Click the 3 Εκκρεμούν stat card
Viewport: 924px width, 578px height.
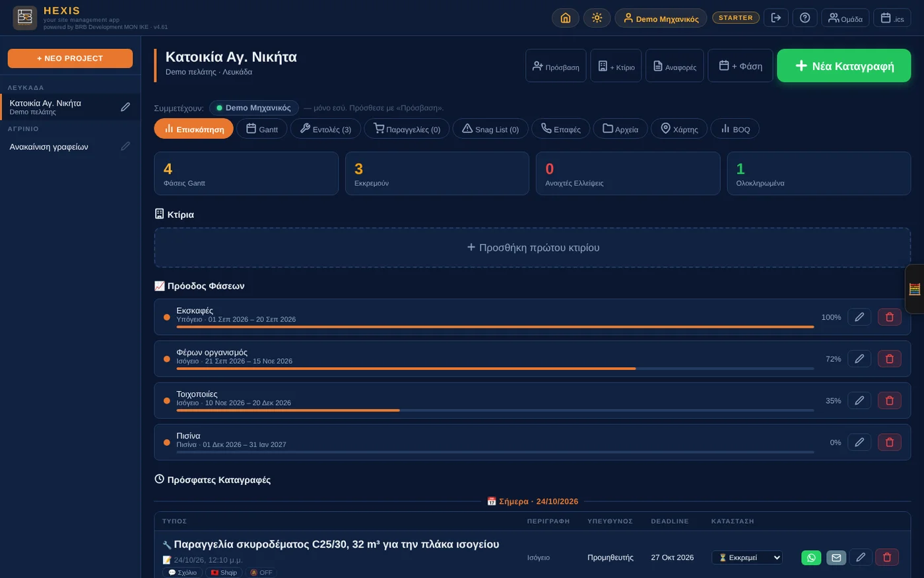(x=437, y=174)
